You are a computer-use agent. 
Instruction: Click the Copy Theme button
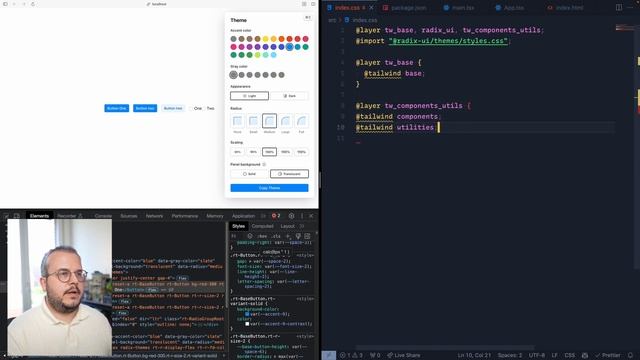coord(269,188)
